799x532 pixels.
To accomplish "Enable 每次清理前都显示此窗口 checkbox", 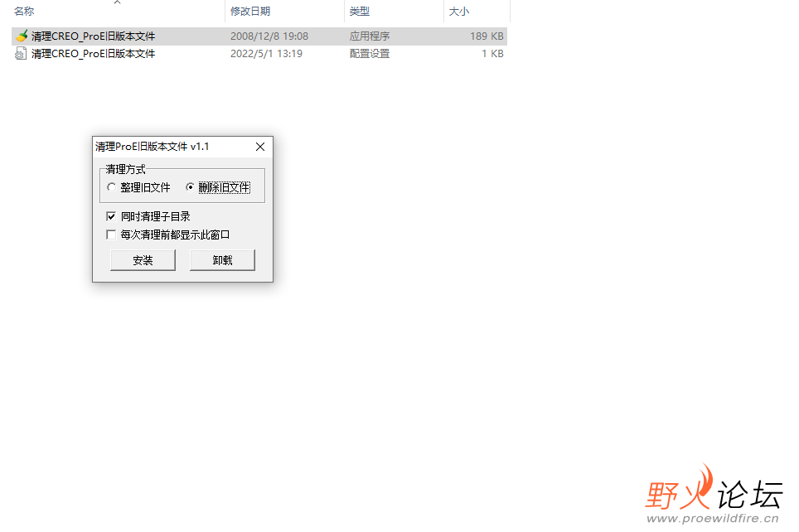I will [x=111, y=235].
